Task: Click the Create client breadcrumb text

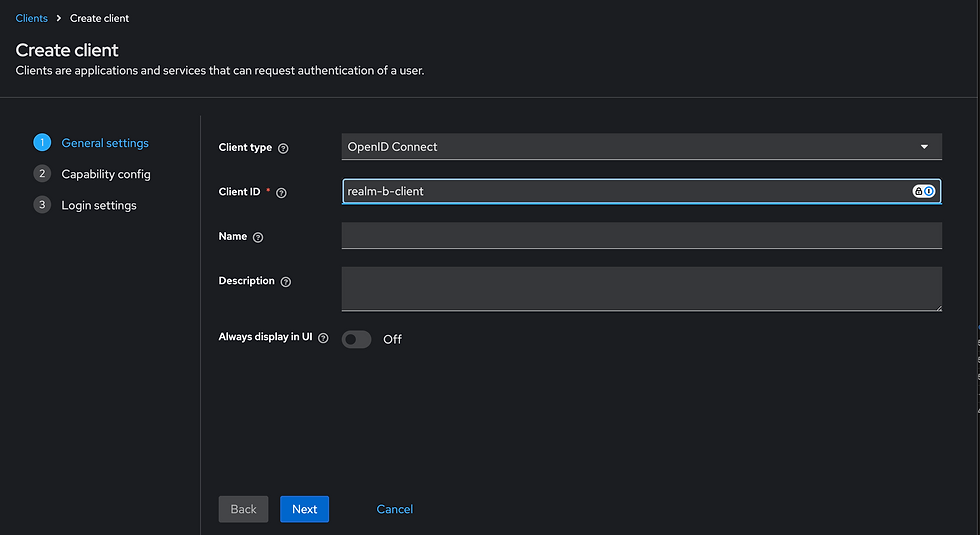Action: pos(99,18)
